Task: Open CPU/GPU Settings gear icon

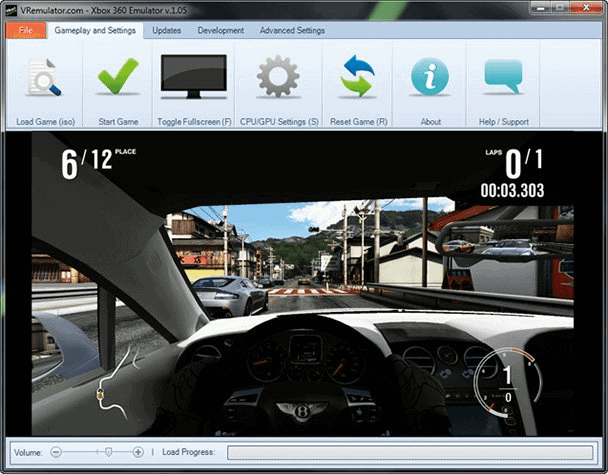Action: (x=278, y=77)
